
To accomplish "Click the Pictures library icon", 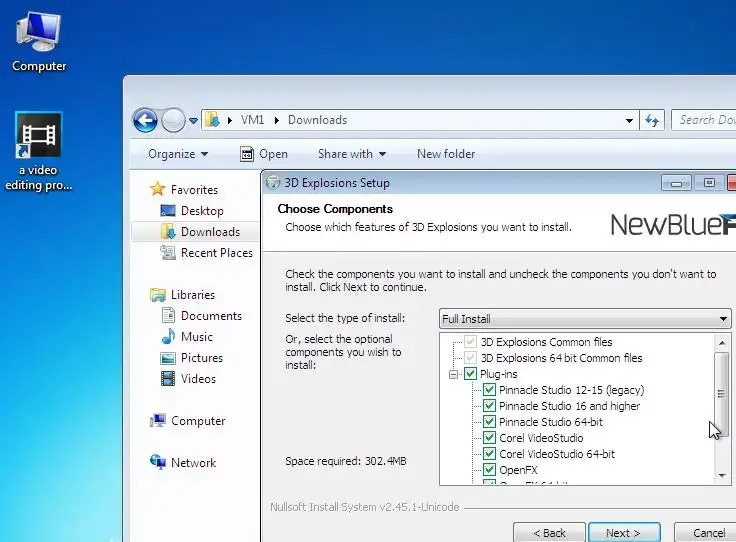I will pyautogui.click(x=168, y=358).
